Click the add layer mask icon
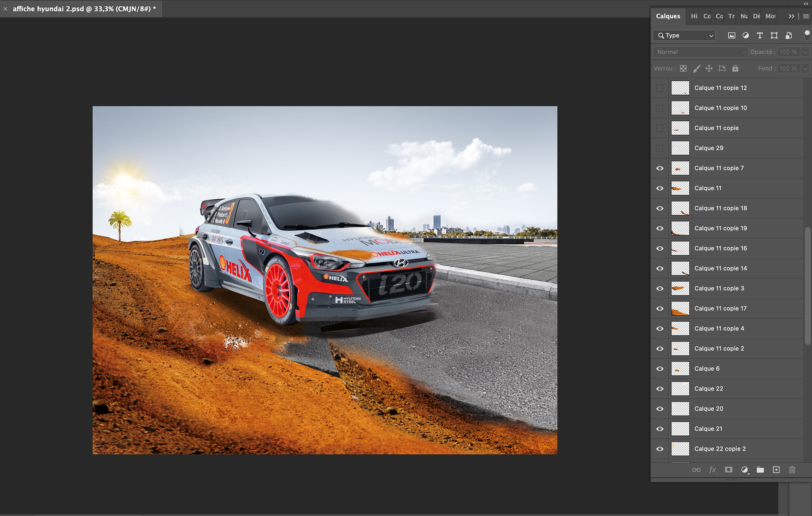 (728, 470)
